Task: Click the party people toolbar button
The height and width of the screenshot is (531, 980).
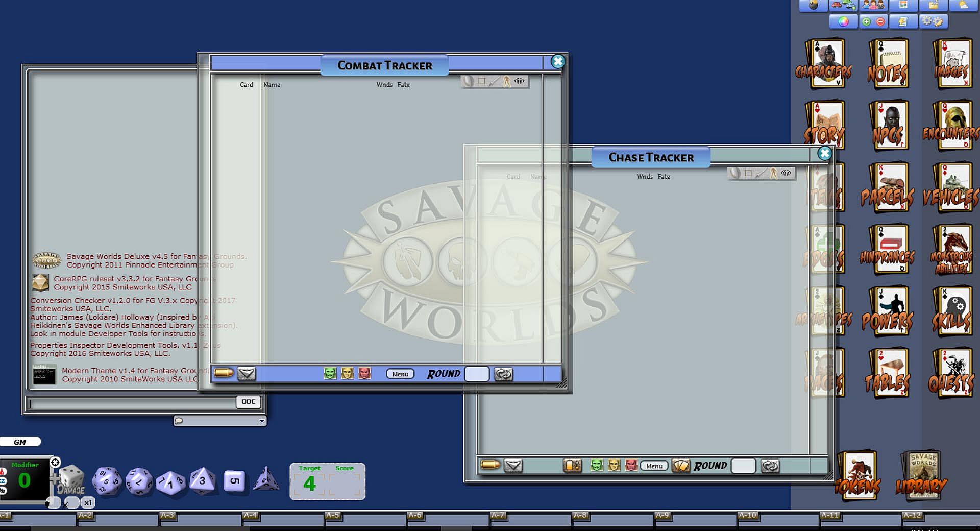Action: pos(873,6)
